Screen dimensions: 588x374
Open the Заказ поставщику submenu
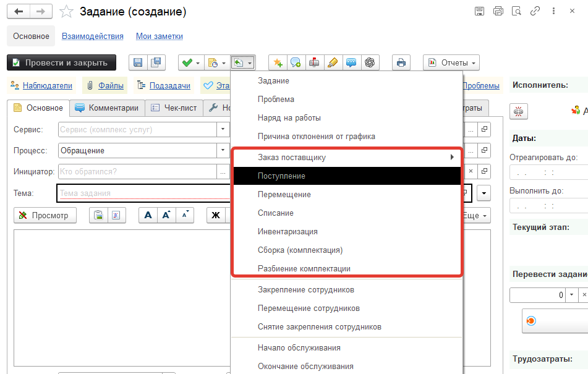[346, 157]
